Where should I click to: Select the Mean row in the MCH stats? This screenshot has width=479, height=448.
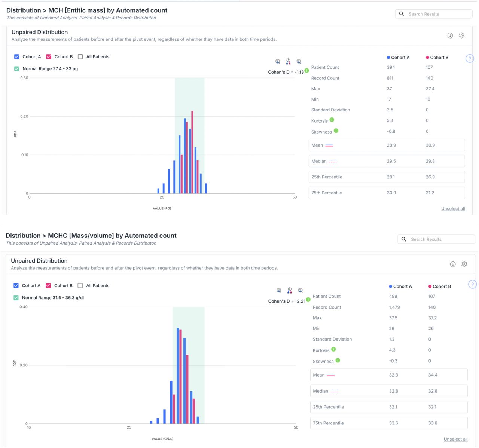pos(387,145)
